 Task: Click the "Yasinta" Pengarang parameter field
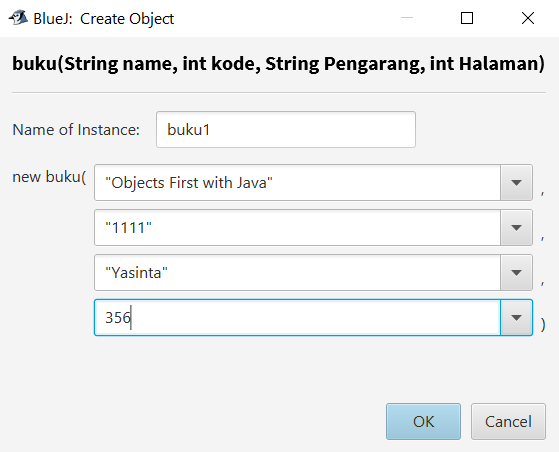(x=297, y=272)
